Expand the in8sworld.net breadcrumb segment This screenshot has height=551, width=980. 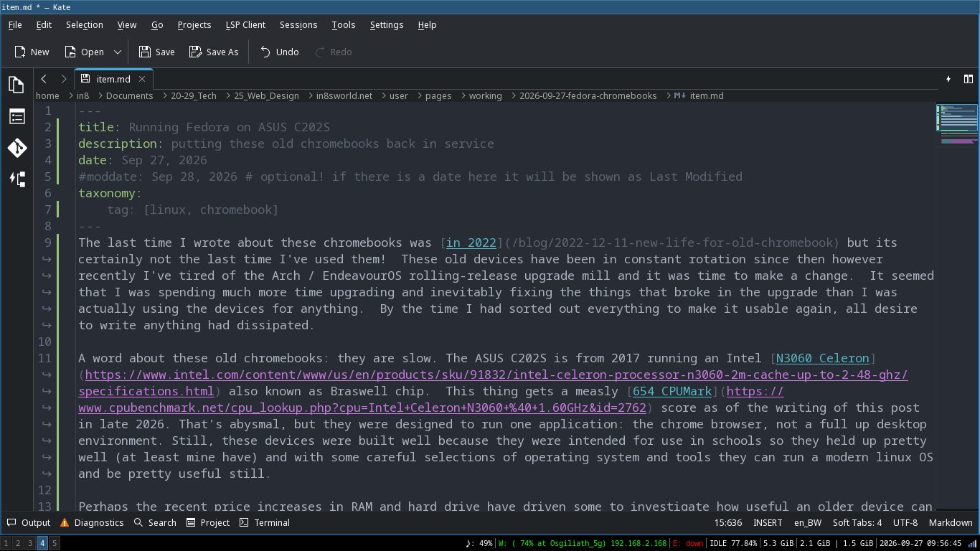344,95
